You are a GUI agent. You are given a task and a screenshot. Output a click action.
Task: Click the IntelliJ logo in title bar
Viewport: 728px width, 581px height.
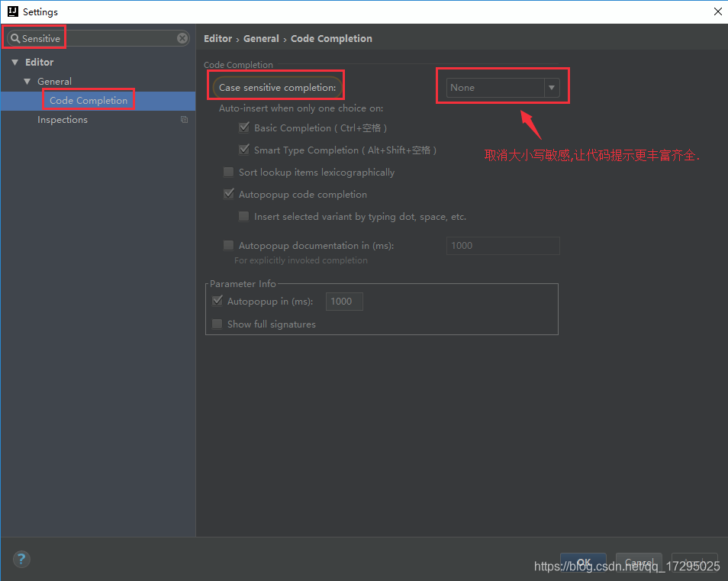[x=12, y=11]
